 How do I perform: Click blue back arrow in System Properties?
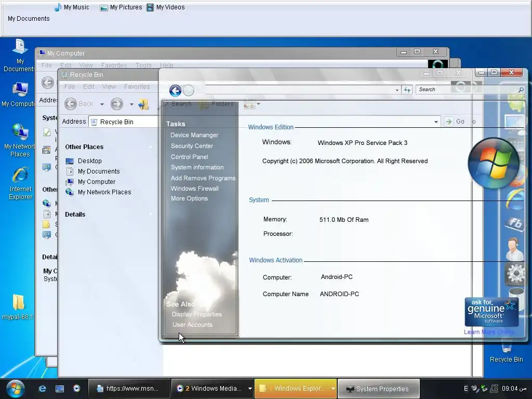(x=176, y=90)
